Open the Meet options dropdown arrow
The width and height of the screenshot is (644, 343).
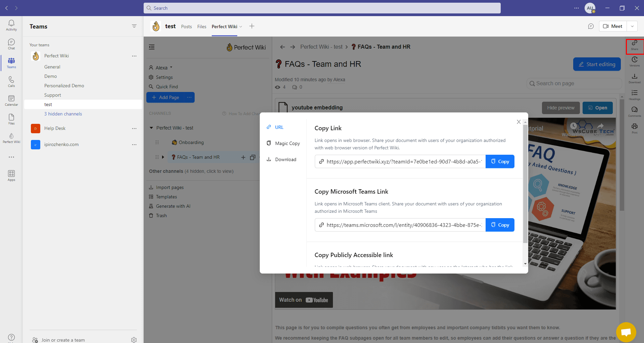coord(632,26)
